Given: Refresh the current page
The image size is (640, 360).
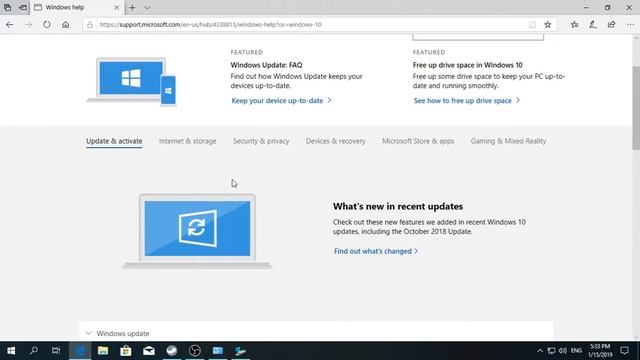Looking at the screenshot, I should (47, 24).
